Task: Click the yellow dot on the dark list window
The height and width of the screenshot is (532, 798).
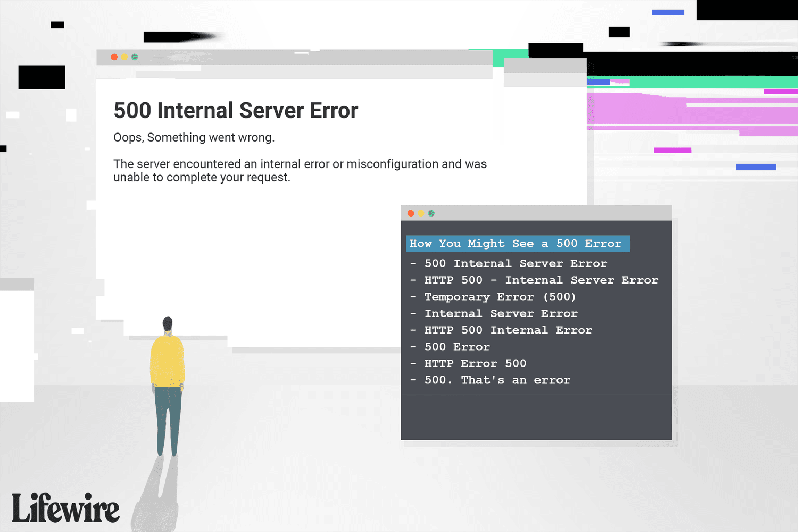Action: (421, 213)
